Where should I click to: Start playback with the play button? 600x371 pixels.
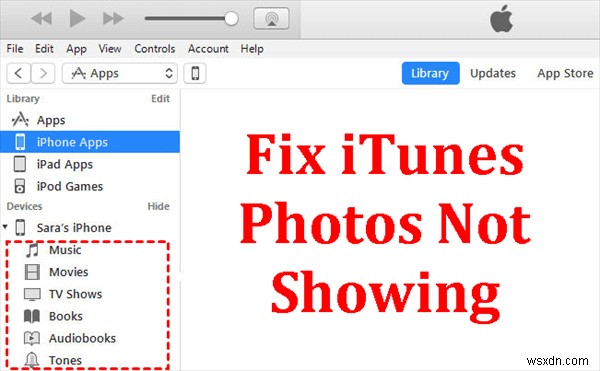point(77,18)
